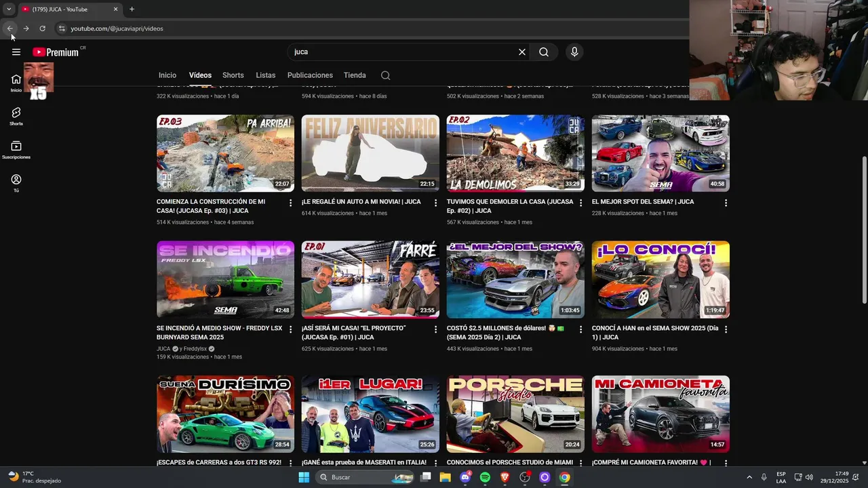Click the page vertical scrollbar thumb
Screen dimensions: 868x488
pyautogui.click(x=864, y=230)
